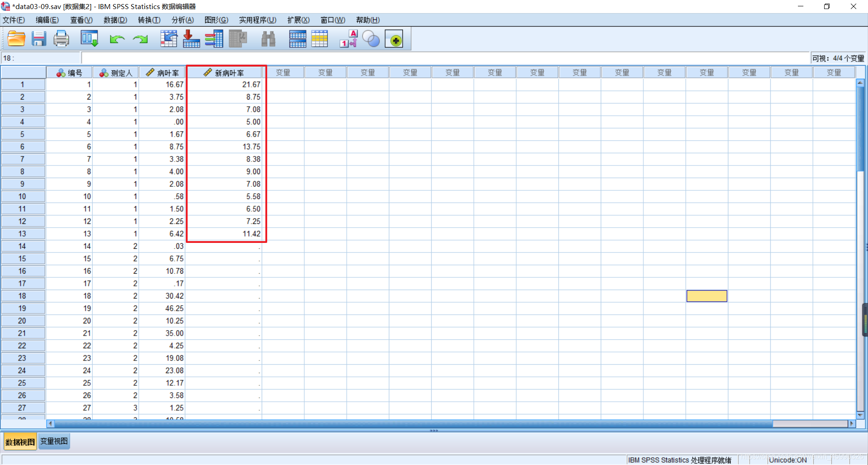Undo the last action
Screen dimensions: 868x465
pos(117,39)
